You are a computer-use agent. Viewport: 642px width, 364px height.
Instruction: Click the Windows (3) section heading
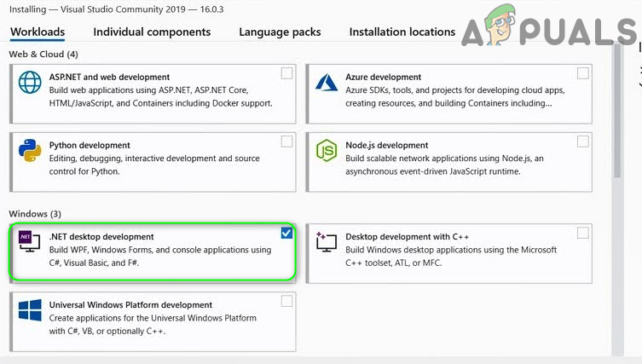35,214
